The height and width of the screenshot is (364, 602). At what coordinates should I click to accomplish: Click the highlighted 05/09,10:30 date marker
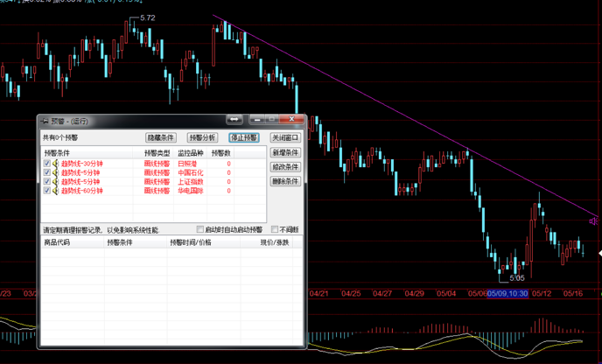point(507,294)
